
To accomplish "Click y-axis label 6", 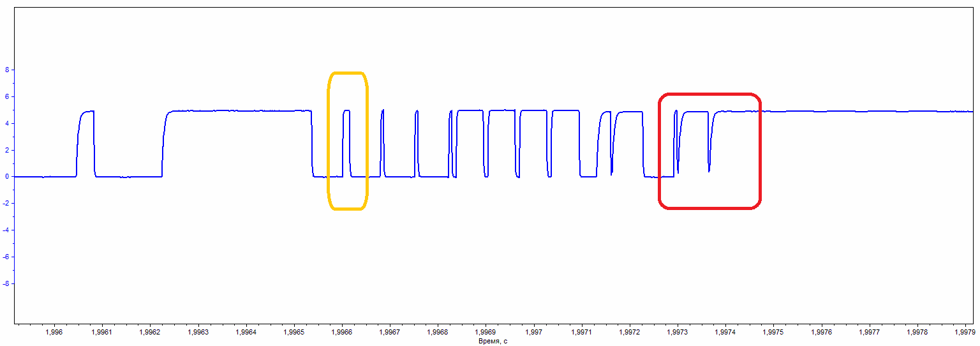I will pos(6,97).
